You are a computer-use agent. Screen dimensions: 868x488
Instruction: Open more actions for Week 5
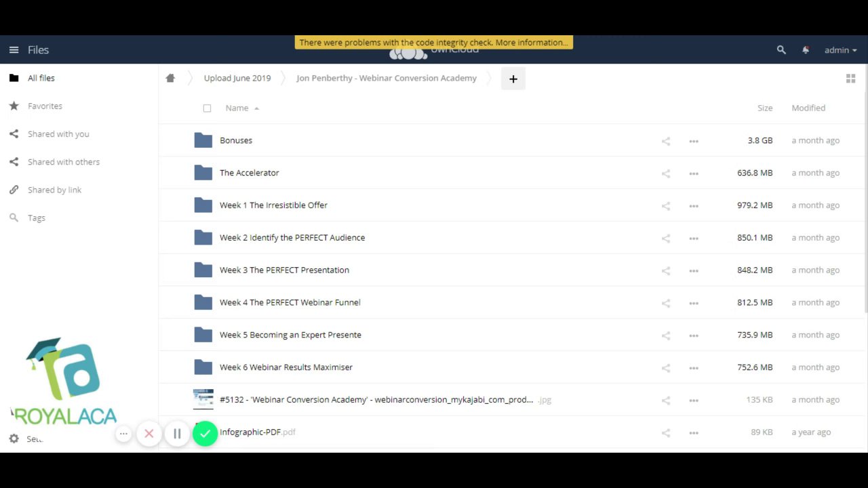[694, 335]
